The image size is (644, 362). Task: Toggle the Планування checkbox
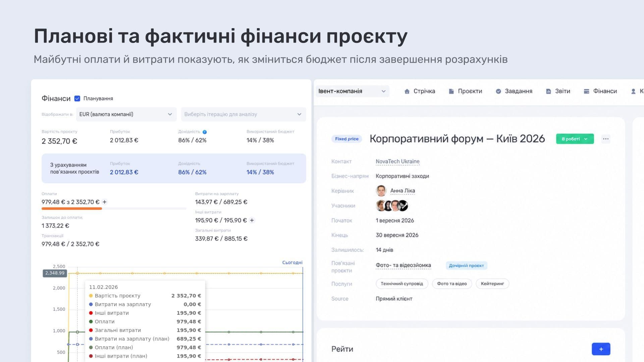pos(77,99)
